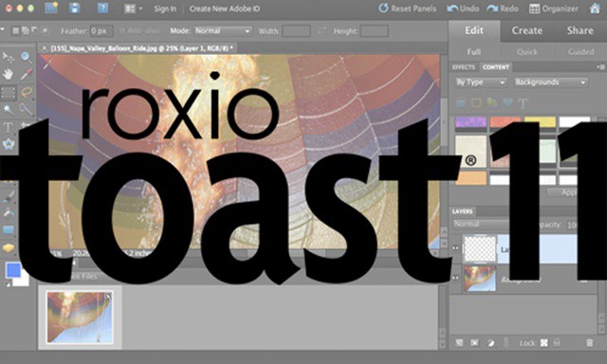Delete layer with trash icon
Image resolution: width=607 pixels, height=364 pixels.
click(x=589, y=343)
